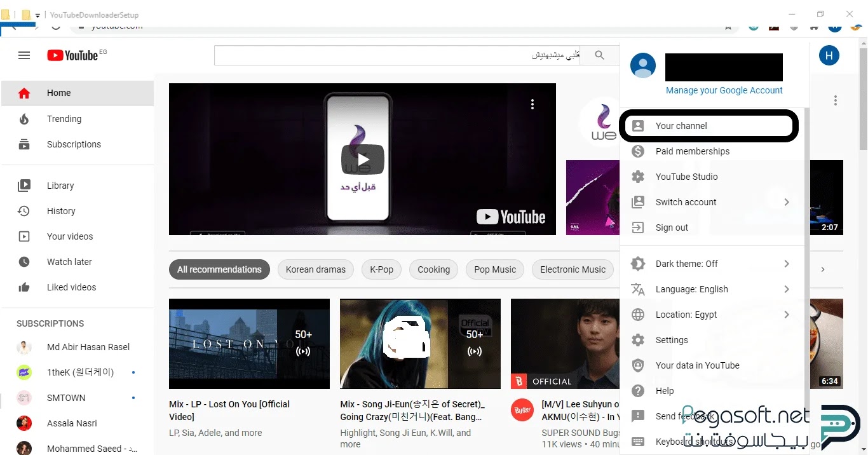
Task: Open the blue-haired Song Ji-Eun mix thumbnail
Action: [420, 344]
